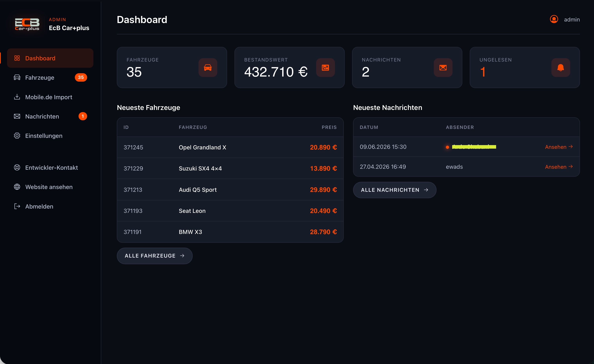Viewport: 594px width, 364px height.
Task: Click the envelope icon in Nachrichten card
Action: pyautogui.click(x=443, y=67)
